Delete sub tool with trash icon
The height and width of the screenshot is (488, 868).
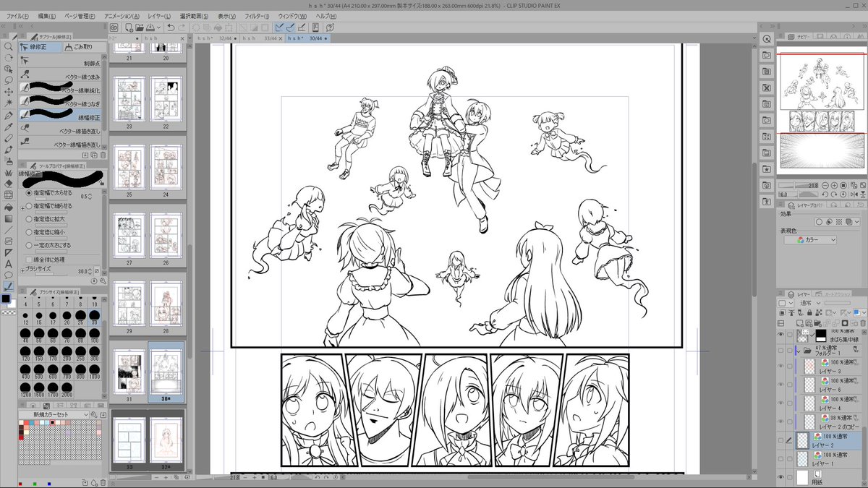click(x=103, y=155)
